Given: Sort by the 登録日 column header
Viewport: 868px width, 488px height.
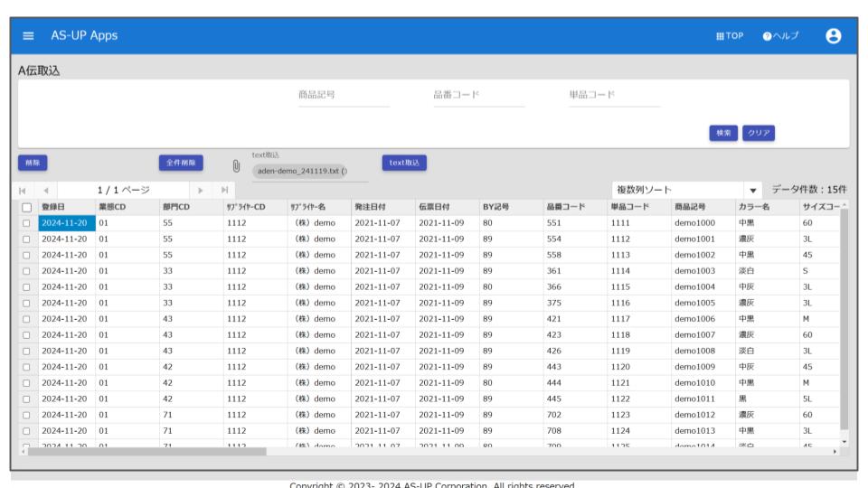Looking at the screenshot, I should click(54, 208).
